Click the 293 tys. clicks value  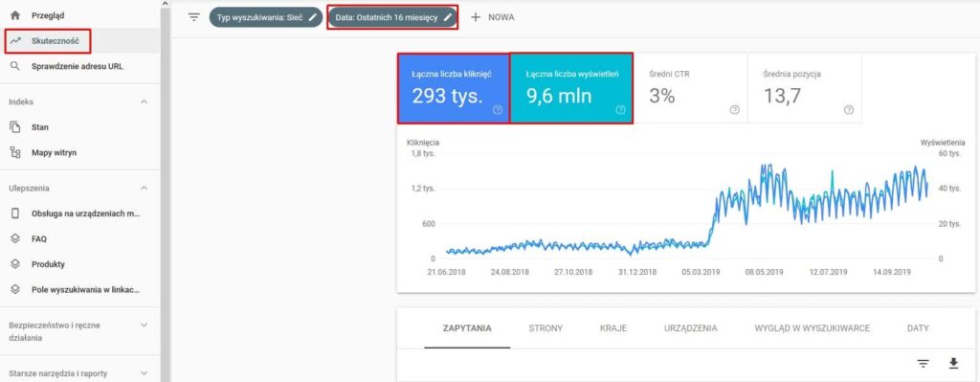tap(447, 96)
